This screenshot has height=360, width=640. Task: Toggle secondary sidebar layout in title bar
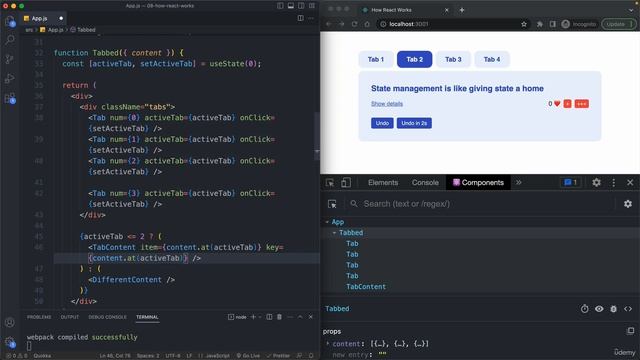coord(301,6)
